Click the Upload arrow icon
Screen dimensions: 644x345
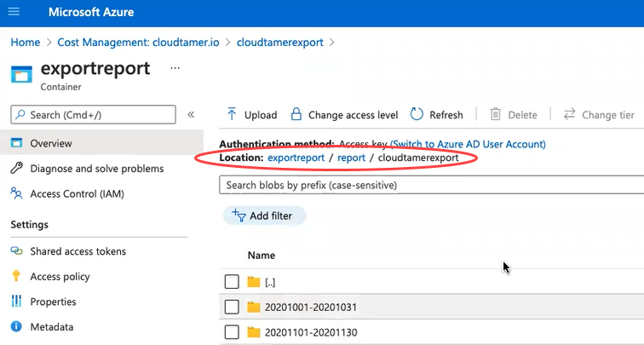pyautogui.click(x=232, y=115)
